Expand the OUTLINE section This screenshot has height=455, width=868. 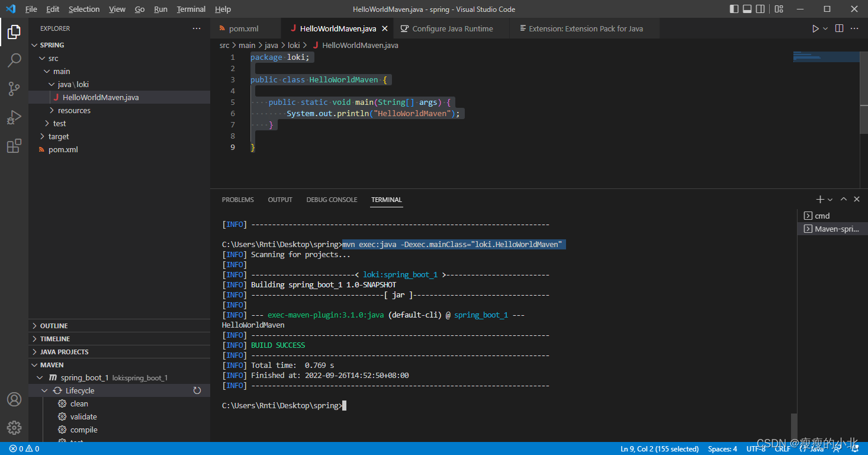(x=119, y=326)
